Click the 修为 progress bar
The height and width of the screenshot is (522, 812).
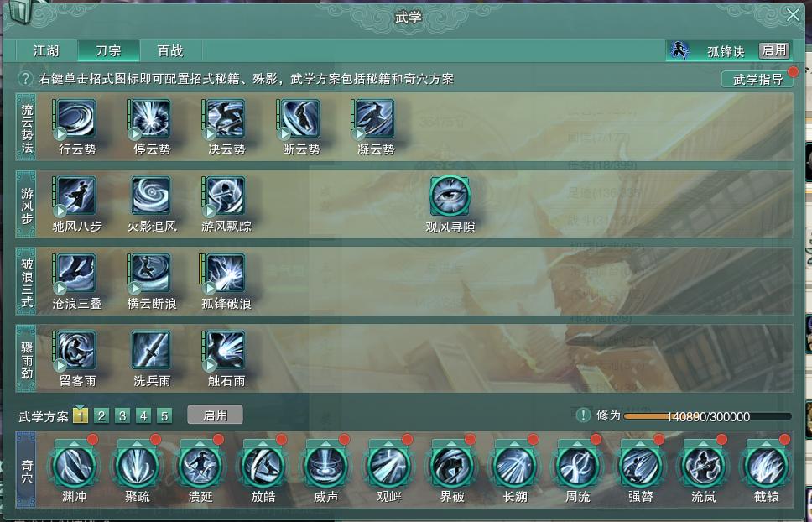click(708, 416)
